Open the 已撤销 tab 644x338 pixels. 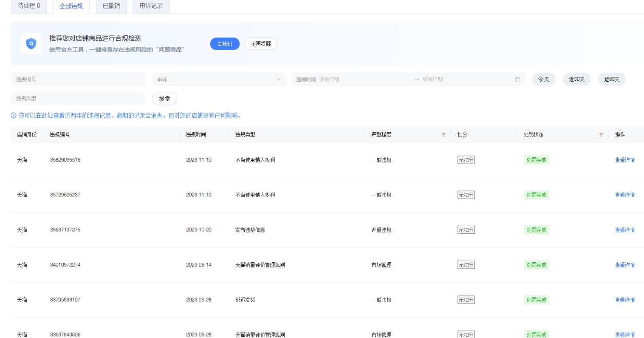111,6
